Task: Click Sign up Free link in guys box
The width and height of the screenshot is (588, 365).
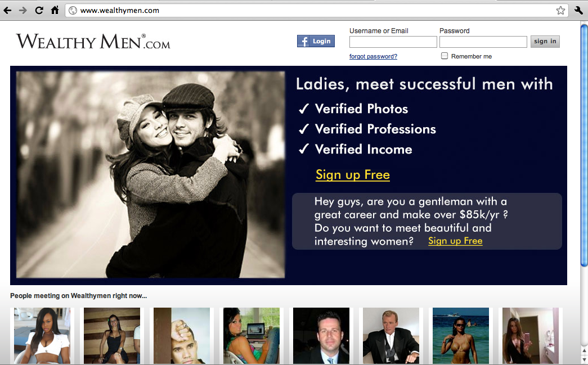Action: click(x=455, y=241)
